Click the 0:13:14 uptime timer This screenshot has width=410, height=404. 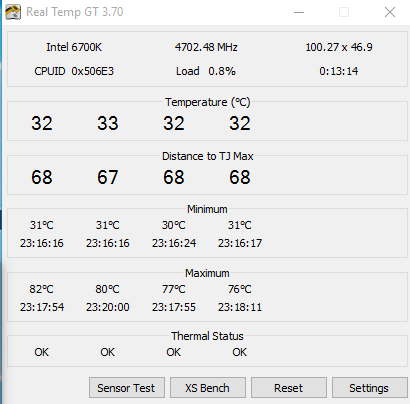(339, 71)
